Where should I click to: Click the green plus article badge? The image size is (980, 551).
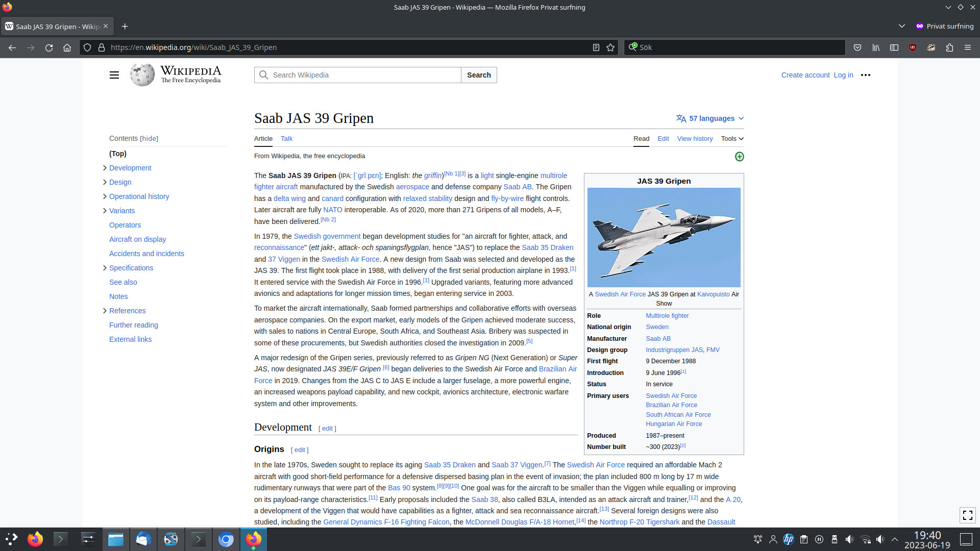pos(739,157)
